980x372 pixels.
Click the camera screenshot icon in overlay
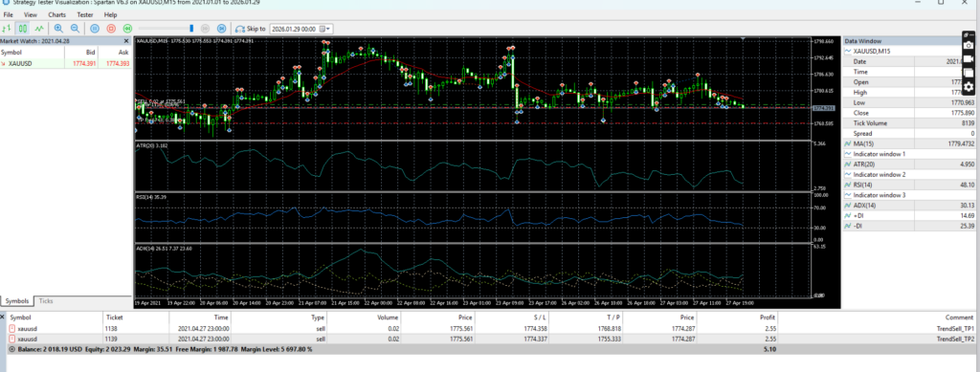[969, 46]
